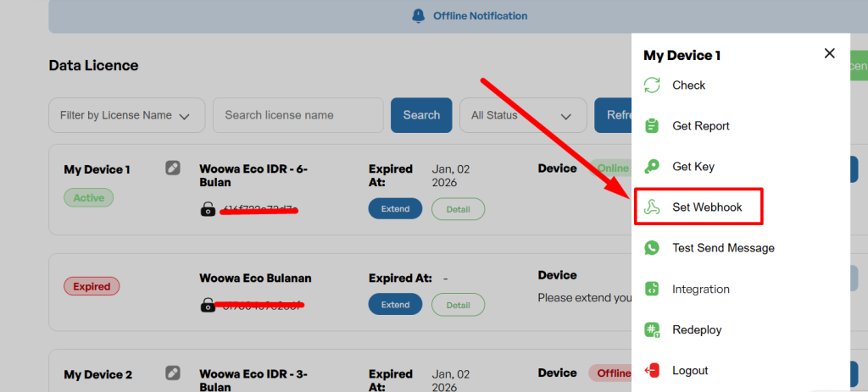This screenshot has height=392, width=868.
Task: Click the WhatsApp Test Send Message icon
Action: pos(651,248)
